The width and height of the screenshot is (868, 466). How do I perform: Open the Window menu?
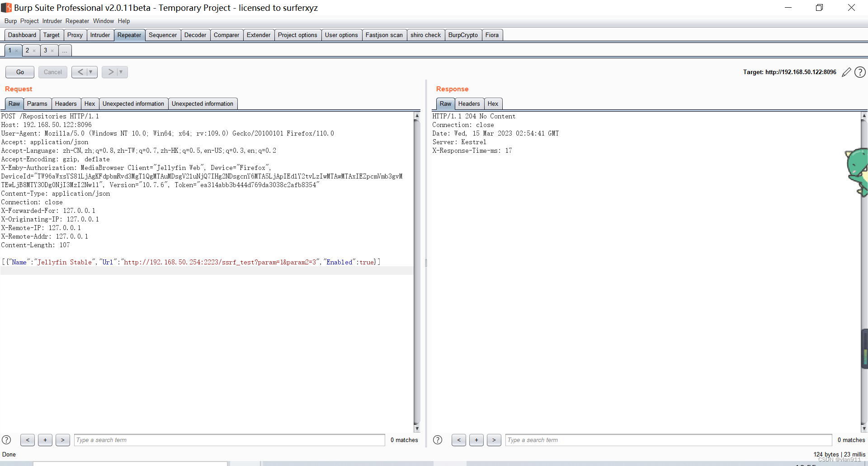point(104,21)
